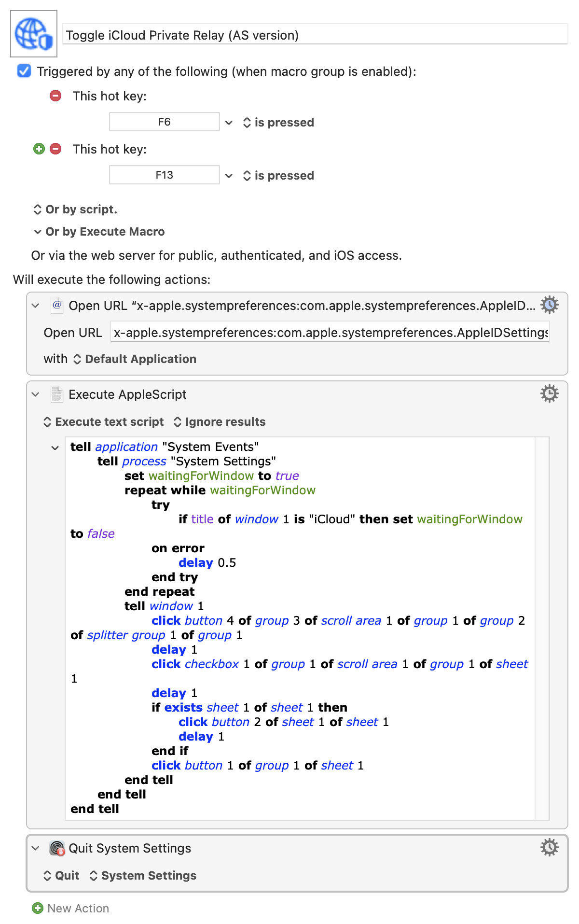Image resolution: width=579 pixels, height=924 pixels.
Task: Click the macro name text field
Action: tap(315, 35)
